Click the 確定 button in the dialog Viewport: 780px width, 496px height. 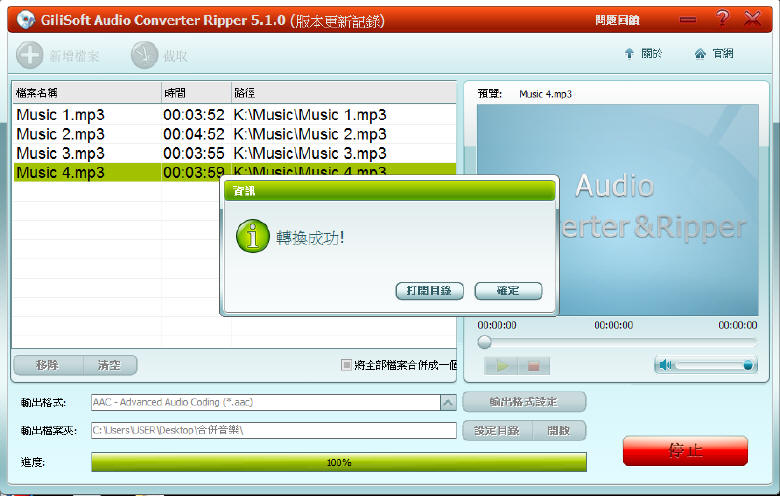(508, 291)
